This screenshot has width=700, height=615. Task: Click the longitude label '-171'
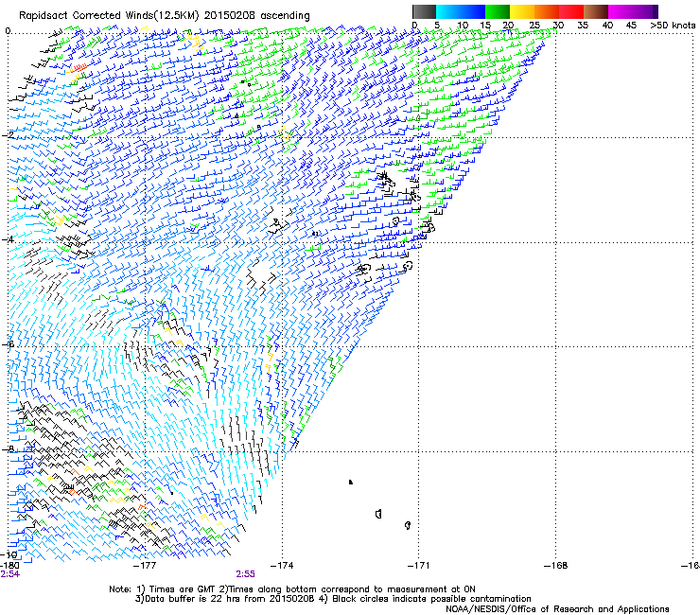419,566
